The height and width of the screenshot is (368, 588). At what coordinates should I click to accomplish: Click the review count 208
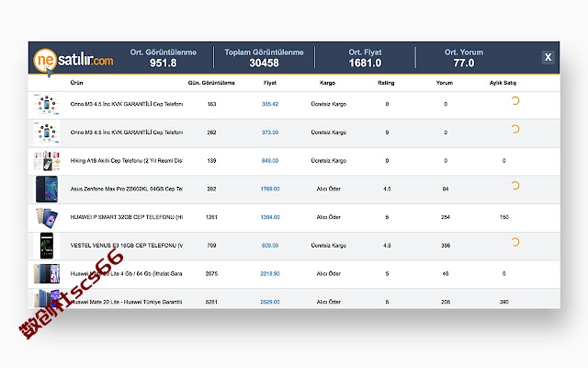[446, 302]
